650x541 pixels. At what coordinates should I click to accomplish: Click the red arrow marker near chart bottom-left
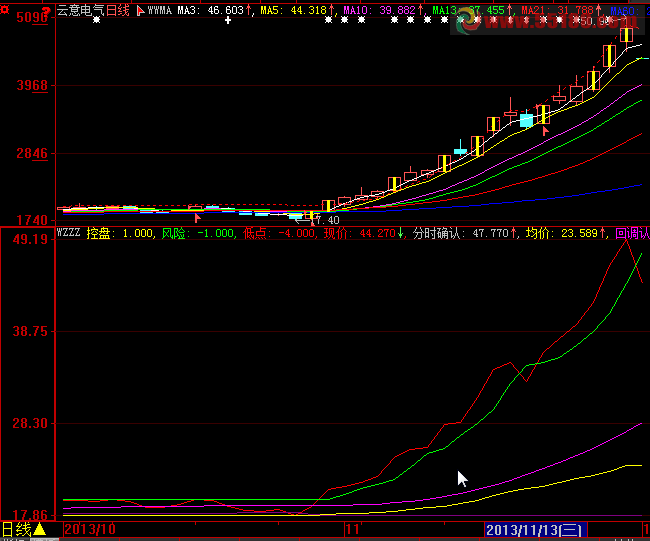click(x=198, y=216)
